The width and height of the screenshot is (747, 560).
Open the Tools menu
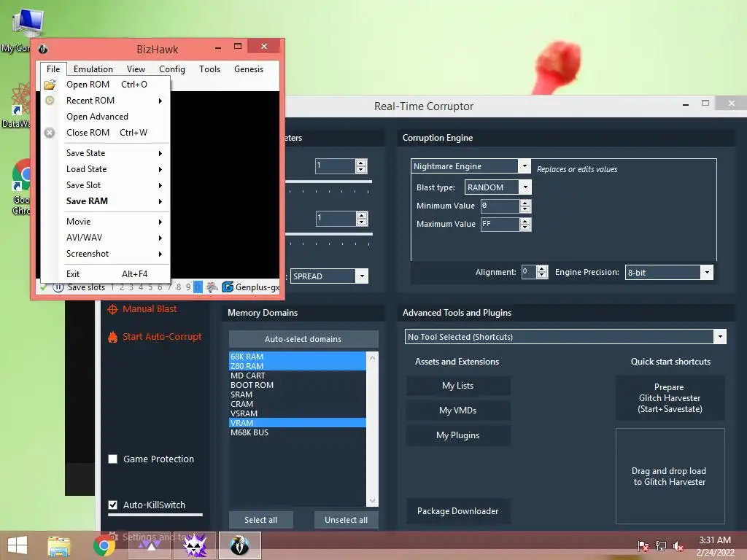point(209,69)
